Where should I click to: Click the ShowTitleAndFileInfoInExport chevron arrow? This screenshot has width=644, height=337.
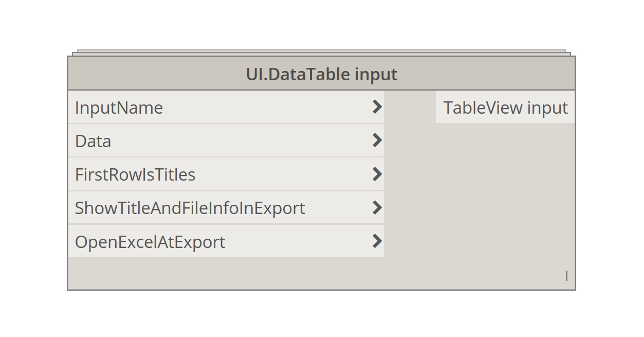(378, 207)
